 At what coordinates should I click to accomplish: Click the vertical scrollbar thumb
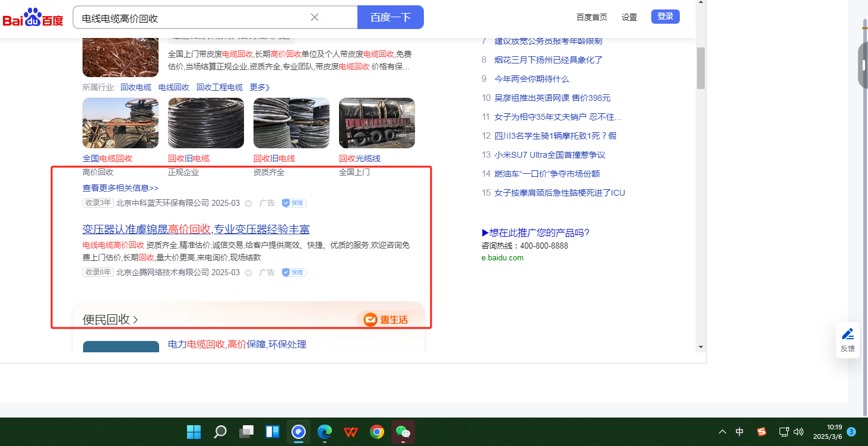click(x=701, y=68)
